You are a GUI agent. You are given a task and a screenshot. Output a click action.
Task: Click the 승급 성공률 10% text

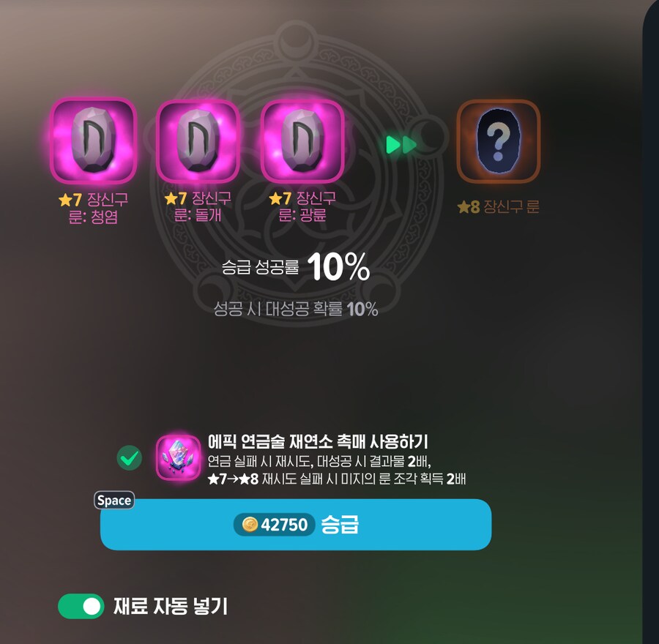[296, 267]
